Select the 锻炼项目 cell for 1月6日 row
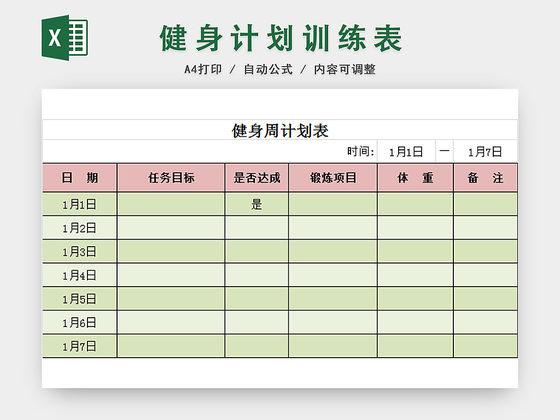The width and height of the screenshot is (560, 420). [333, 322]
